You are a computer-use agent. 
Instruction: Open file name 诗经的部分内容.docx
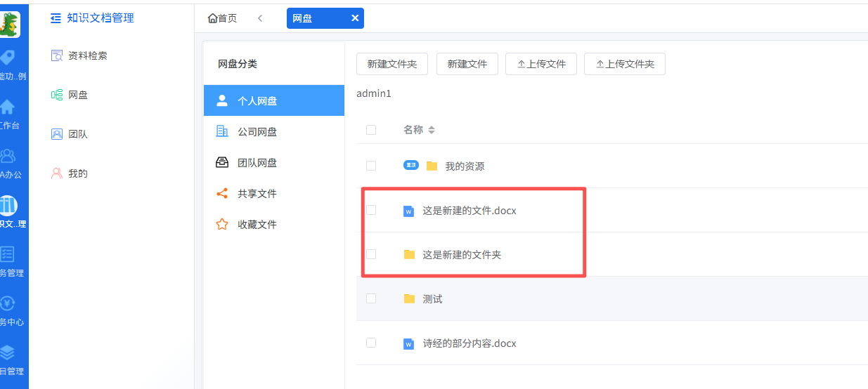coord(469,343)
